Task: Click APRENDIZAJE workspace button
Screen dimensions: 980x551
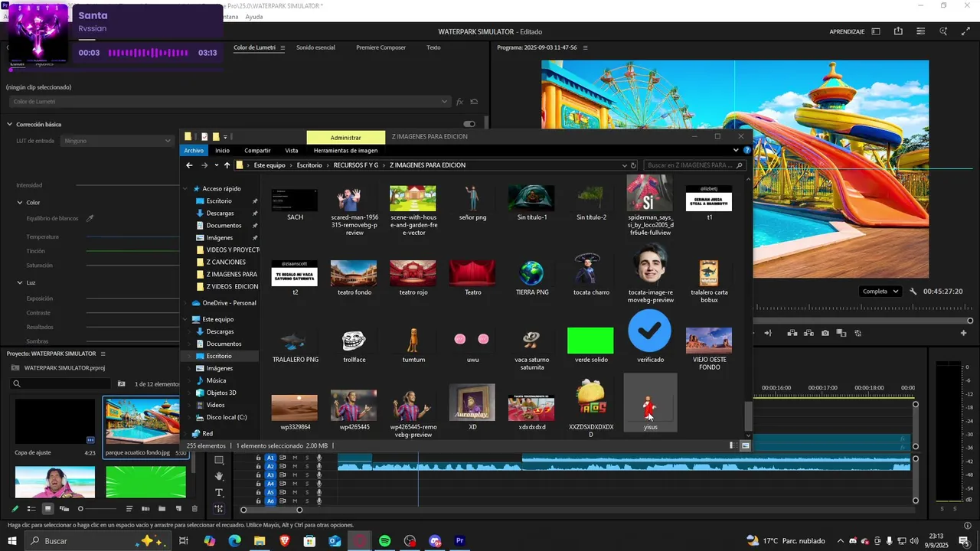Action: click(847, 31)
